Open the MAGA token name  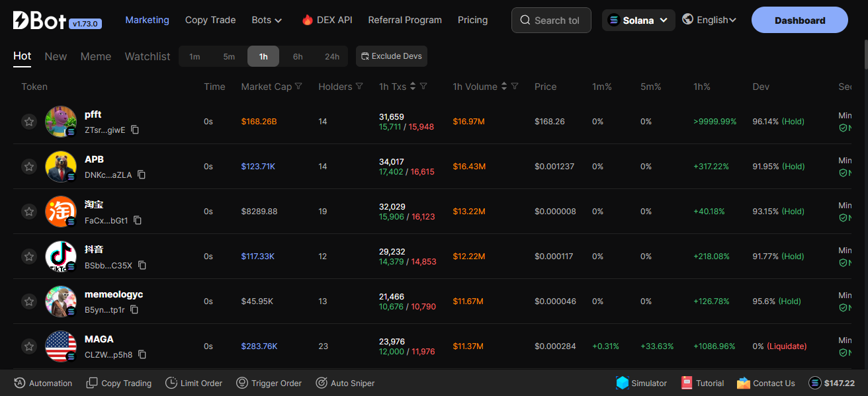coord(99,339)
